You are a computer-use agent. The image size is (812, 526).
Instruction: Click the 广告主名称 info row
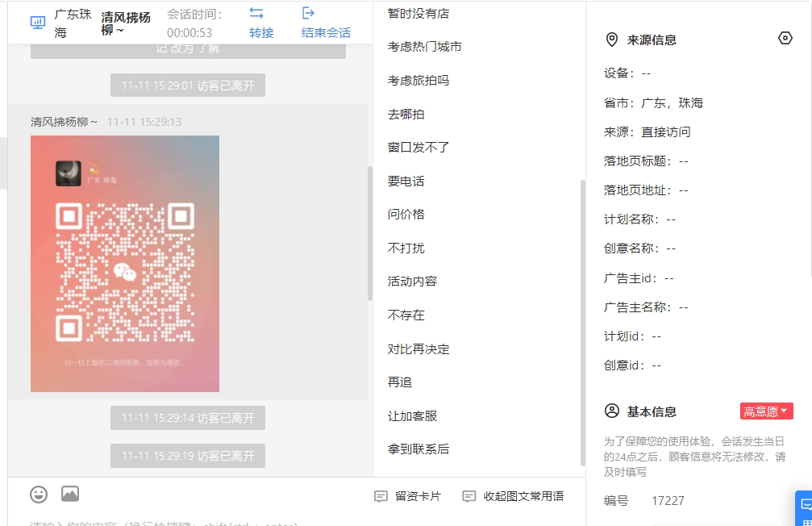646,307
